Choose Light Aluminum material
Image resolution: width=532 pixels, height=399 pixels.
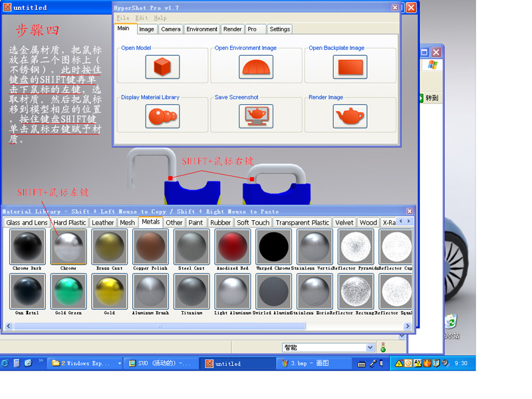233,292
